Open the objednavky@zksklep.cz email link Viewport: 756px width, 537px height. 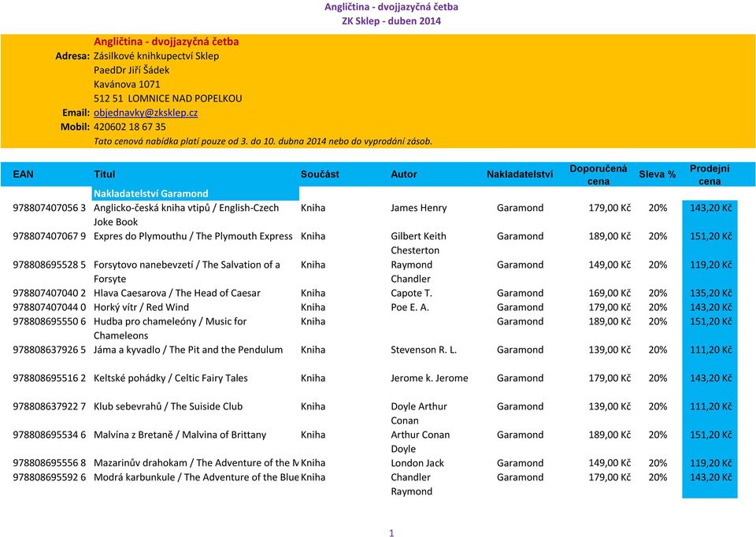tap(146, 113)
